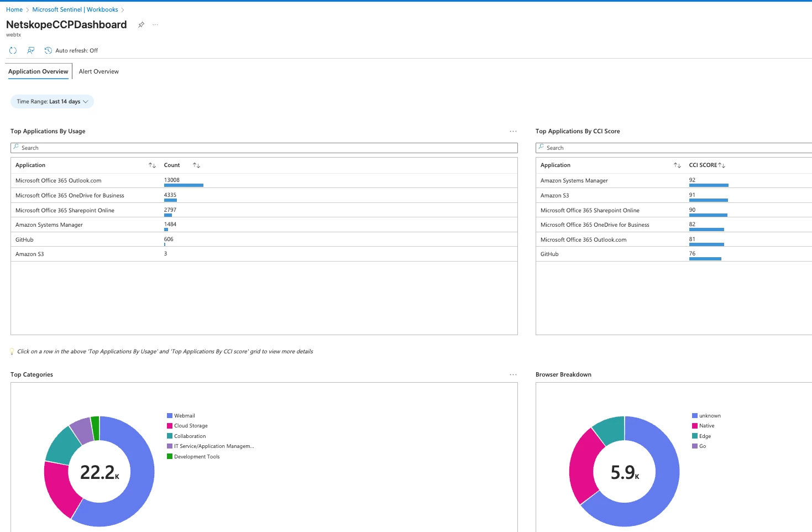Sort usage table by Count column
Viewport: 812px width, 532px height.
click(196, 165)
